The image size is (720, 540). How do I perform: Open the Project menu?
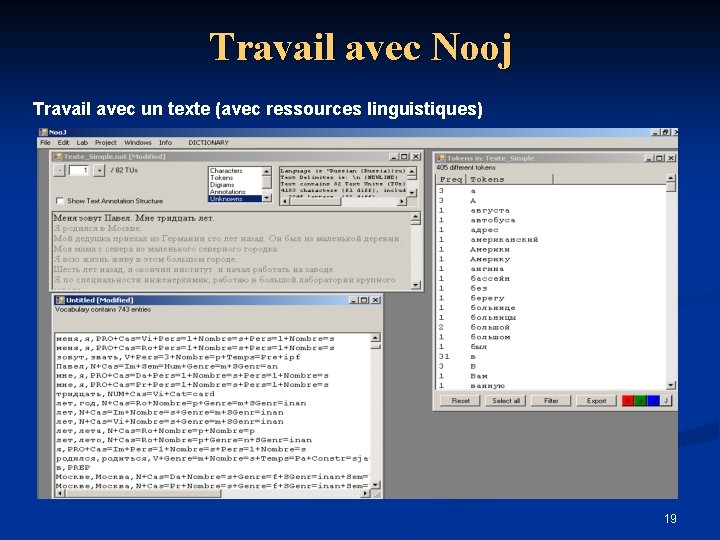coord(106,143)
